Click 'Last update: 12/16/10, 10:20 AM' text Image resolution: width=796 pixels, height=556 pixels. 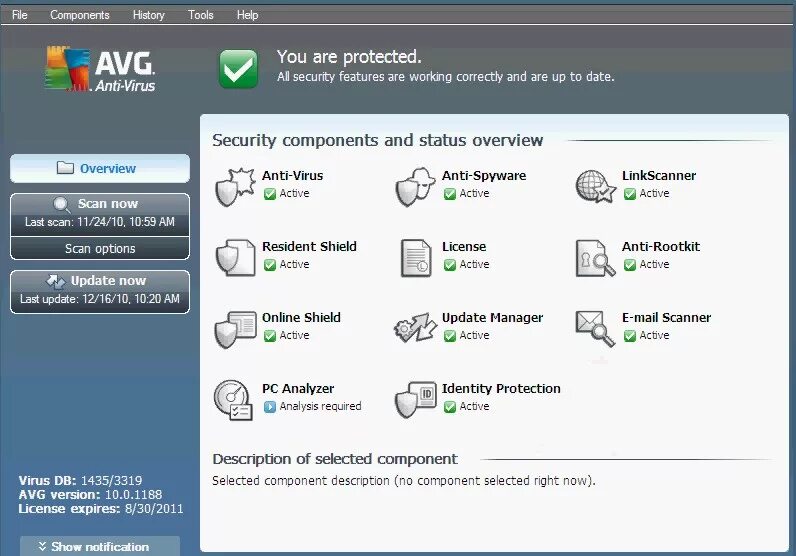pos(100,299)
